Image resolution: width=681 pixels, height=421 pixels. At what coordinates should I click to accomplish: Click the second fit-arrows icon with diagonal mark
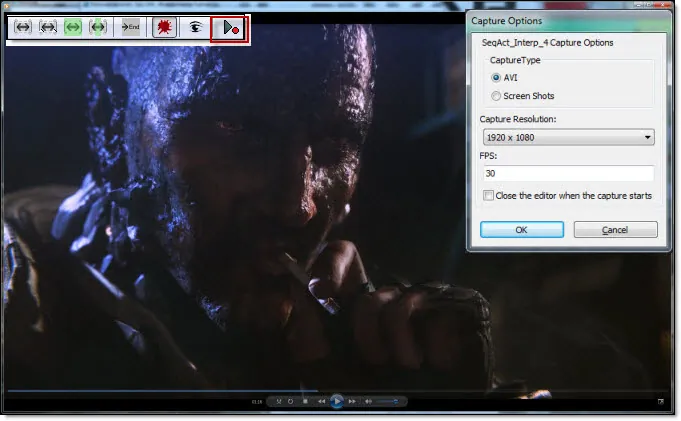click(48, 27)
